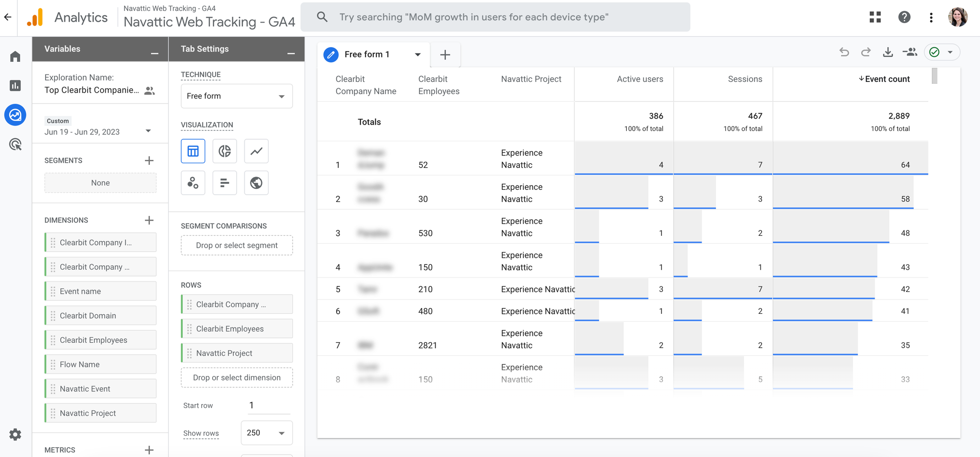The image size is (980, 457).
Task: Click the undo arrow icon
Action: pos(844,52)
